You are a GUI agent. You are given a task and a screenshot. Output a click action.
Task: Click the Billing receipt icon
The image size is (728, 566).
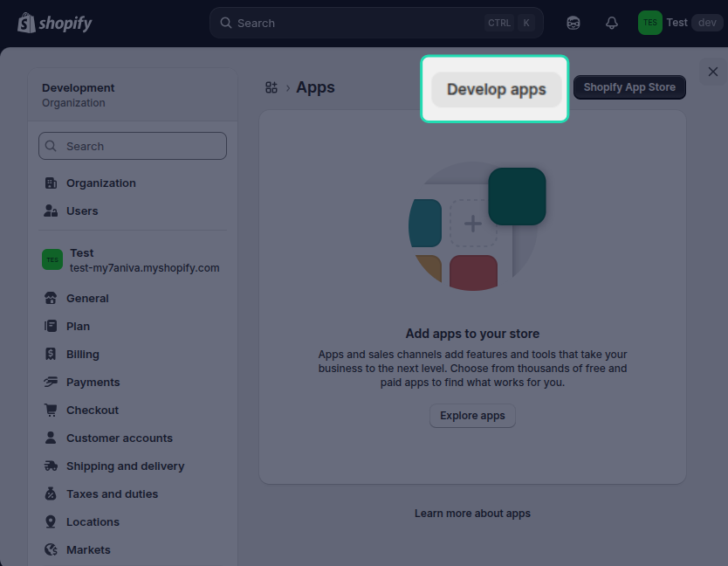[51, 354]
